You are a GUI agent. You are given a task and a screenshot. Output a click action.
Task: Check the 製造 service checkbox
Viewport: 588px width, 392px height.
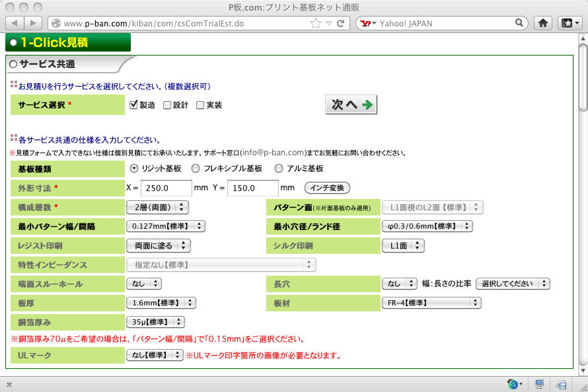tap(133, 104)
